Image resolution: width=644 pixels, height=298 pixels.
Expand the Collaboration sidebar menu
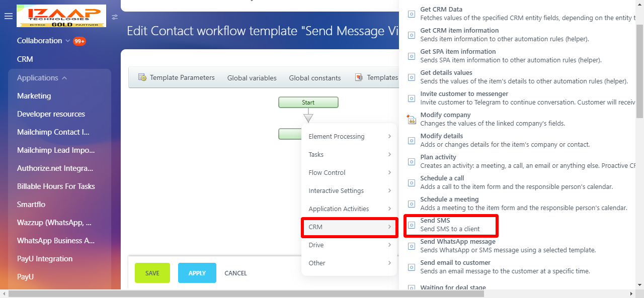tap(67, 41)
